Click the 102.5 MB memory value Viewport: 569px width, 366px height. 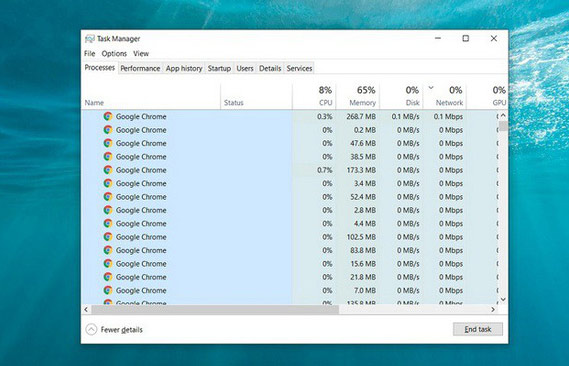click(361, 237)
